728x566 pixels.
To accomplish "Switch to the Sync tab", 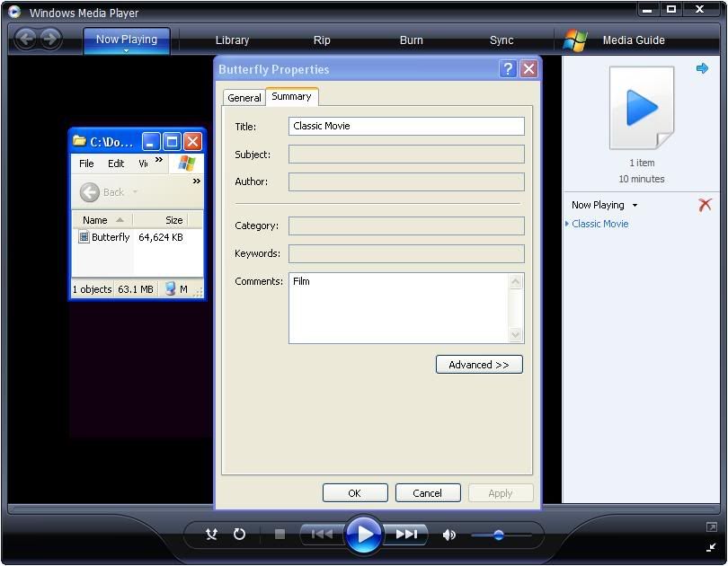I will click(502, 40).
